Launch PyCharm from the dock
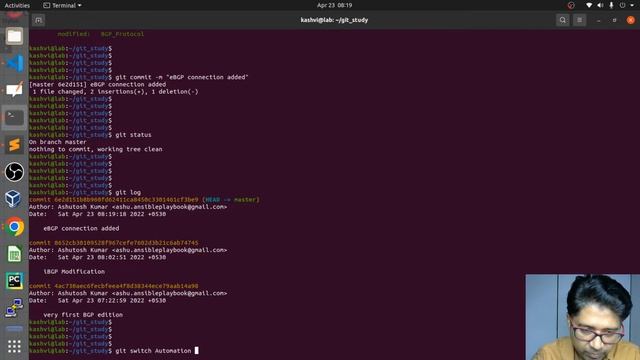This screenshot has width=640, height=360. pos(14,281)
